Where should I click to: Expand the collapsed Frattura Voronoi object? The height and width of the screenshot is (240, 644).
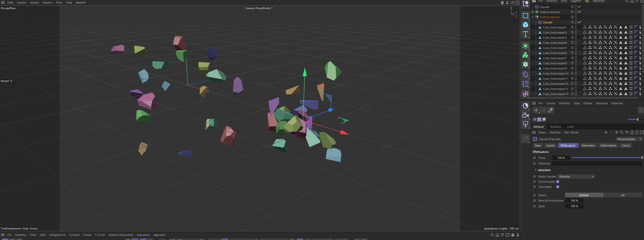coord(533,12)
